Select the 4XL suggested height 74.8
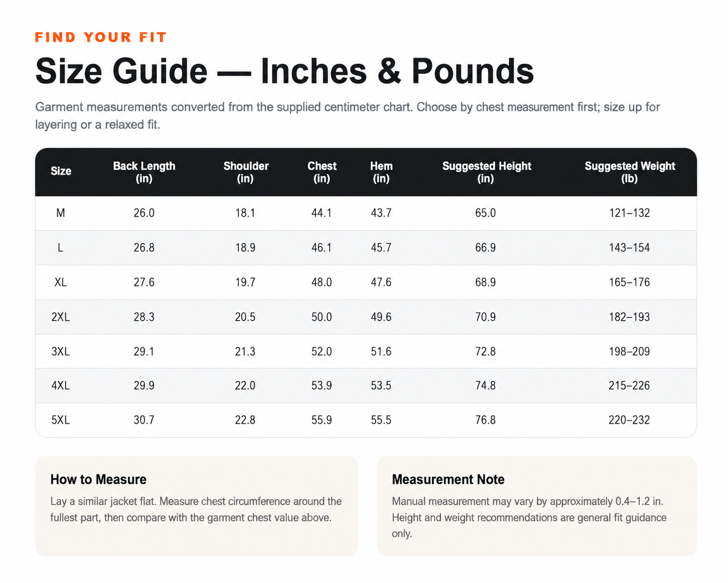 pyautogui.click(x=486, y=386)
